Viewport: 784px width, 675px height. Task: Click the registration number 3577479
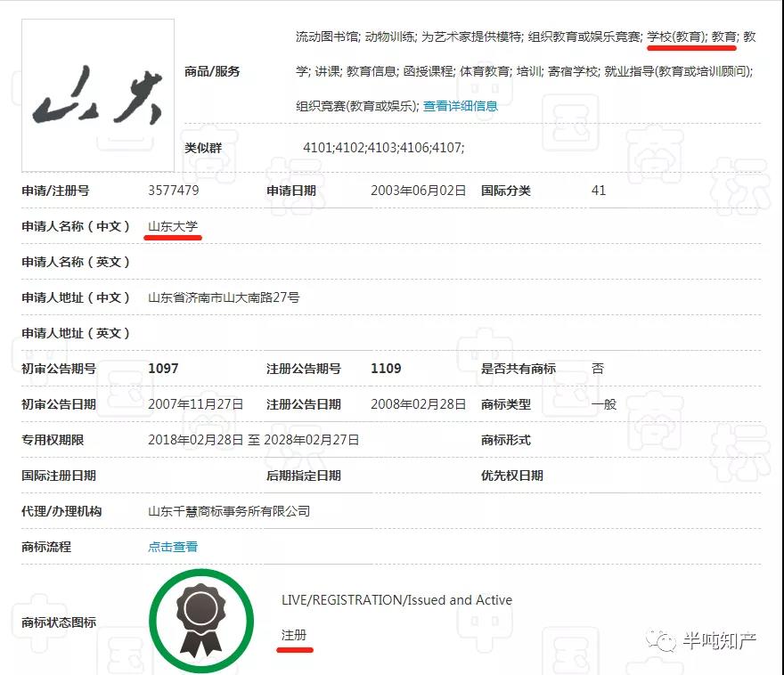pyautogui.click(x=173, y=191)
